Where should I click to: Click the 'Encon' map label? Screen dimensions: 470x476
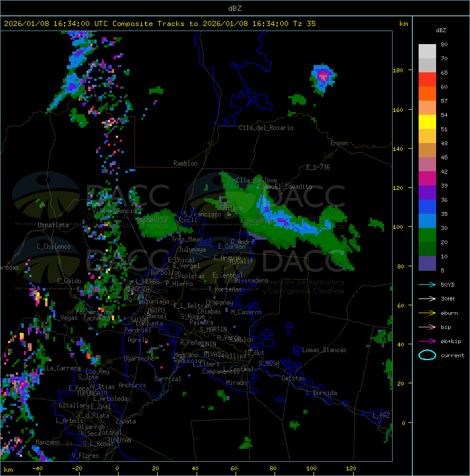(x=339, y=143)
